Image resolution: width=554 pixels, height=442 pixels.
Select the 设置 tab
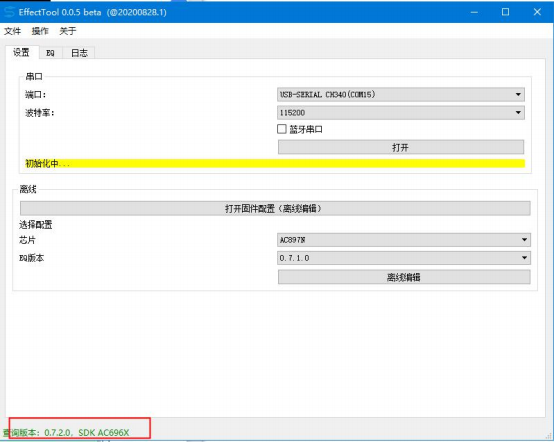pyautogui.click(x=21, y=52)
